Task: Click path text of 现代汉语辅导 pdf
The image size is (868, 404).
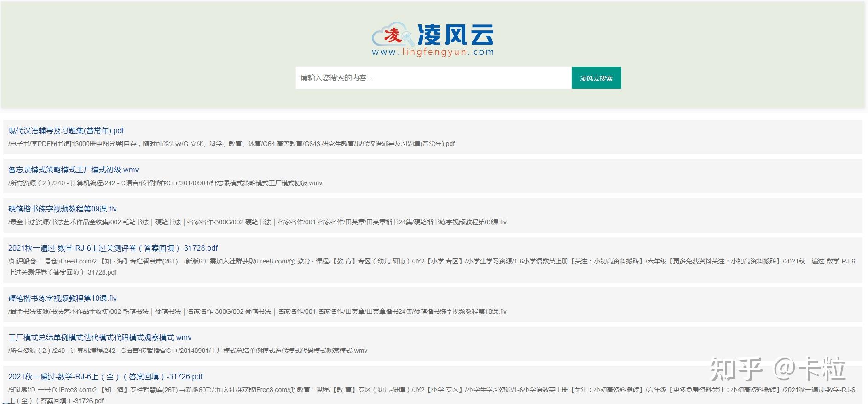Action: coord(231,144)
